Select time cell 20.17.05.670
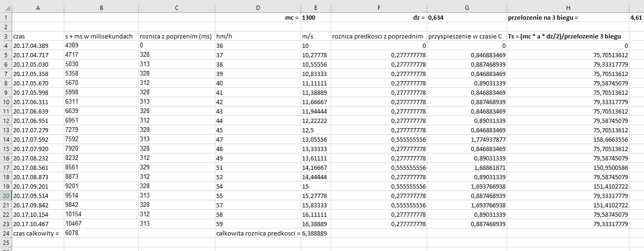Viewport: 644px width, 251px height. tap(38, 83)
